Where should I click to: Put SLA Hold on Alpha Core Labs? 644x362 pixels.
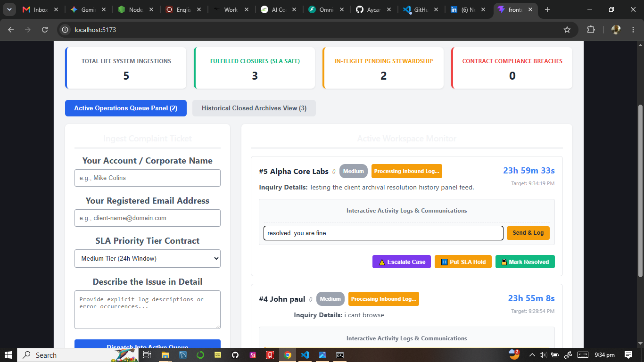pos(463,262)
